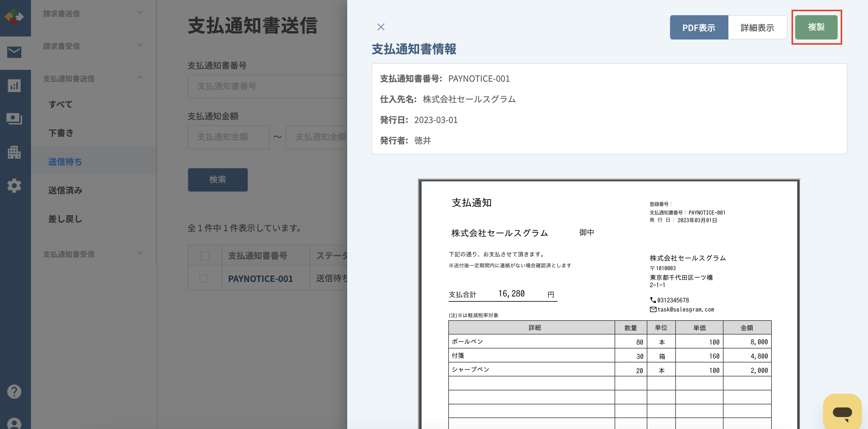Viewport: 868px width, 429px height.
Task: Focus the maximum 支払通知金額 input field
Action: click(x=317, y=137)
